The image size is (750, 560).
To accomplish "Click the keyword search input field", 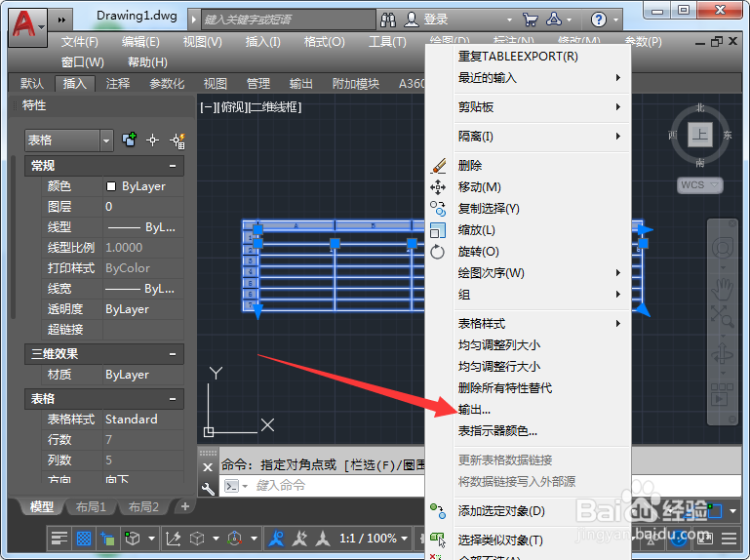I will point(289,20).
